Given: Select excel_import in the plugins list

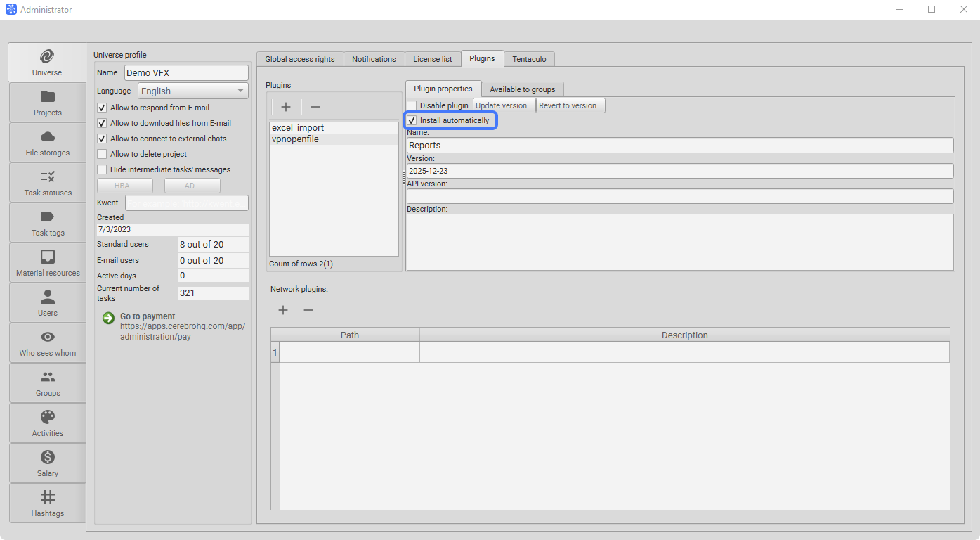Looking at the screenshot, I should [x=298, y=128].
